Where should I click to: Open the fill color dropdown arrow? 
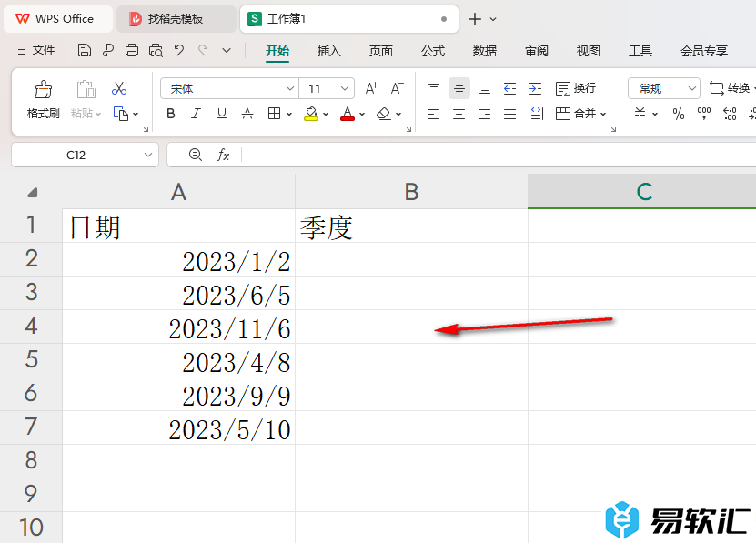click(x=326, y=115)
